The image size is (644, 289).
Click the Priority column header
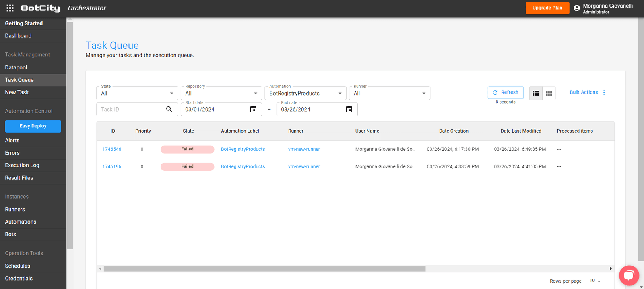tap(143, 131)
